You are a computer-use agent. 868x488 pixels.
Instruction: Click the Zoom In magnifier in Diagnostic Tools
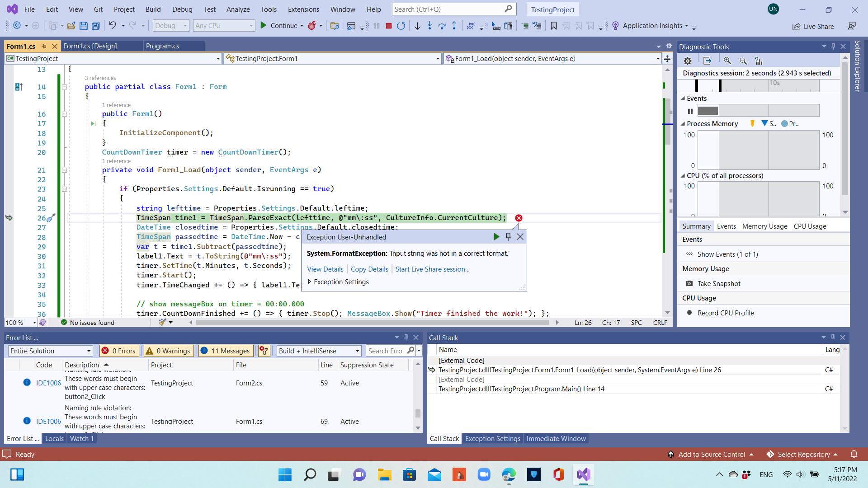(727, 61)
